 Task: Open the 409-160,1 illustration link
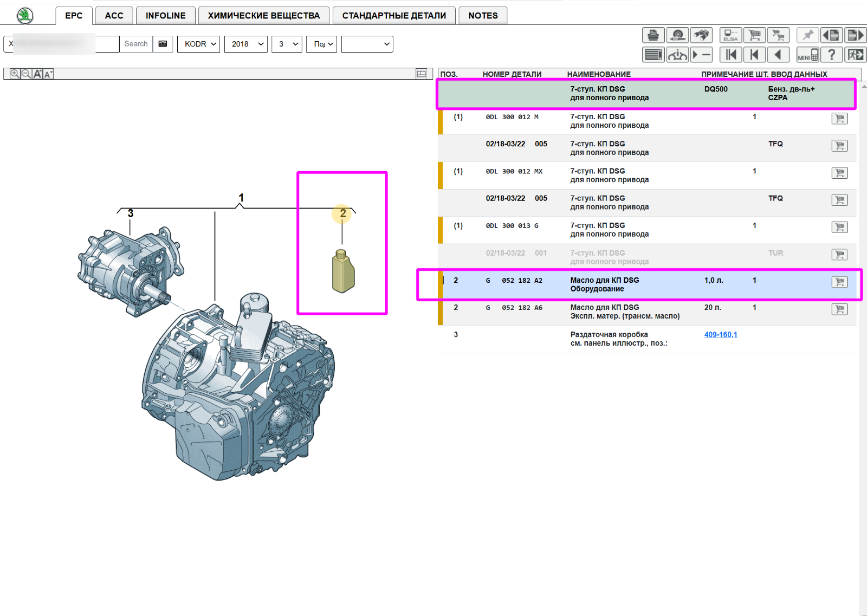click(721, 334)
